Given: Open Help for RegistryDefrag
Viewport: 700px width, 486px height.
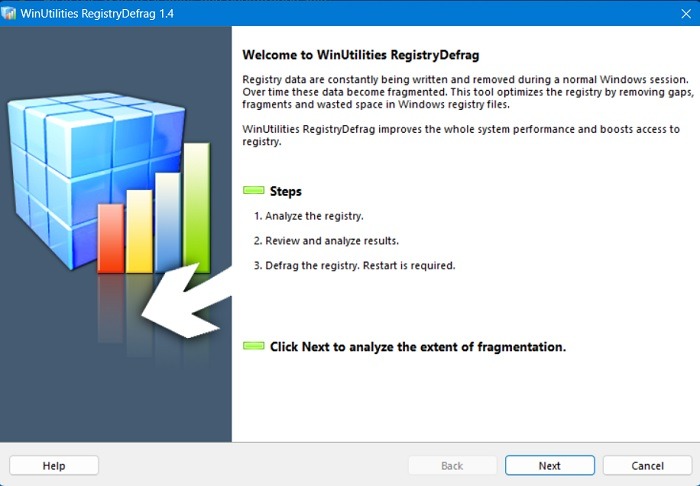Looking at the screenshot, I should (54, 465).
